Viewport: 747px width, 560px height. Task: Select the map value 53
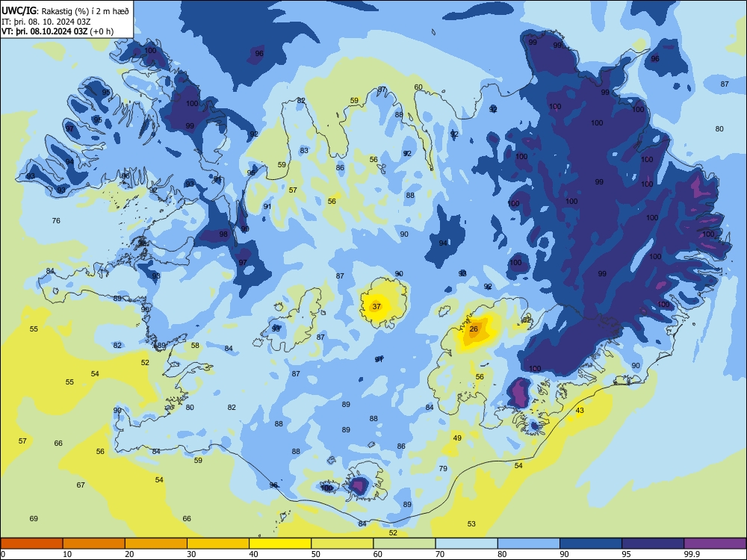click(x=471, y=524)
